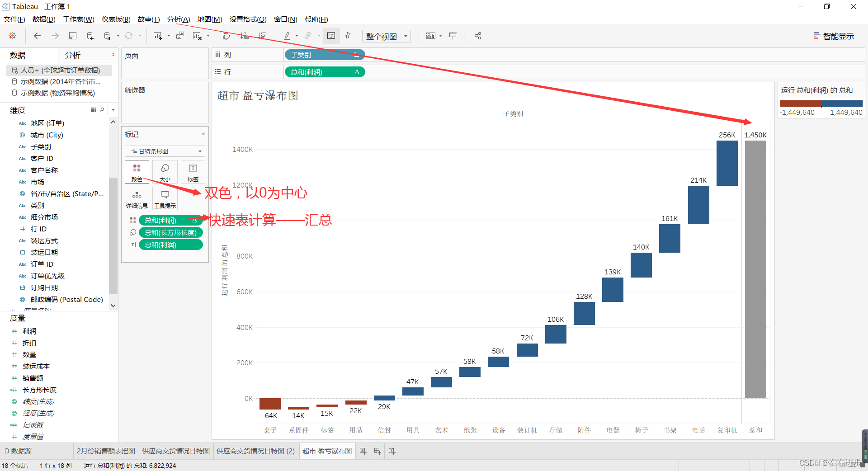Image resolution: width=868 pixels, height=471 pixels.
Task: Click the highlight pen icon
Action: coord(287,36)
